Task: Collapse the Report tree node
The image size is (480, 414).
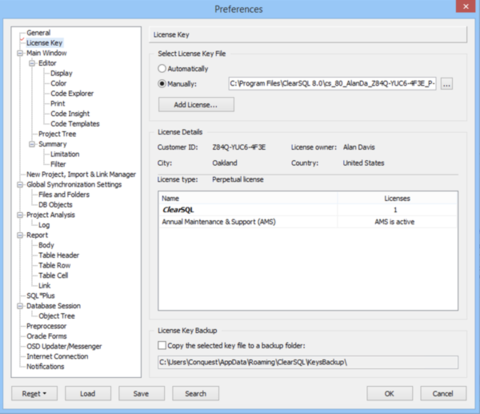Action: (20, 235)
